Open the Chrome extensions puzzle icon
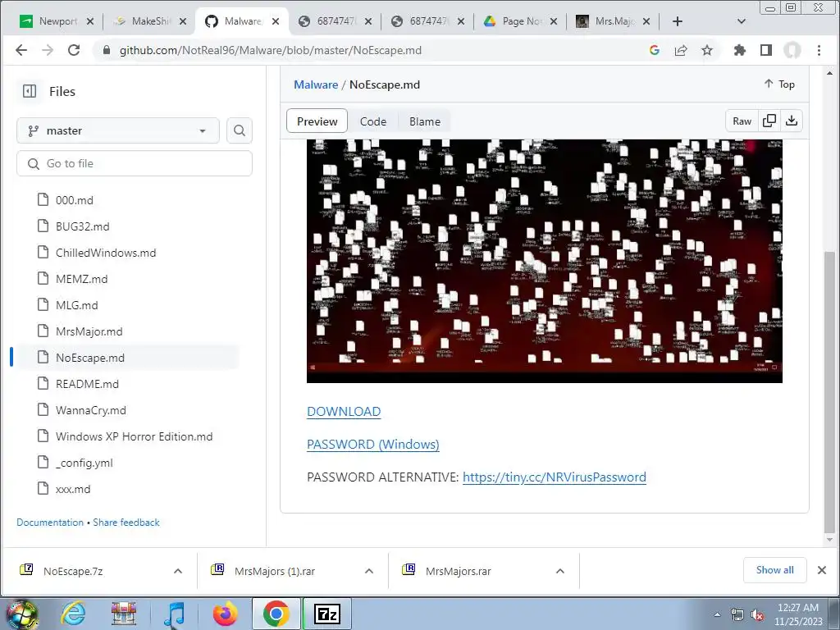 pyautogui.click(x=740, y=50)
